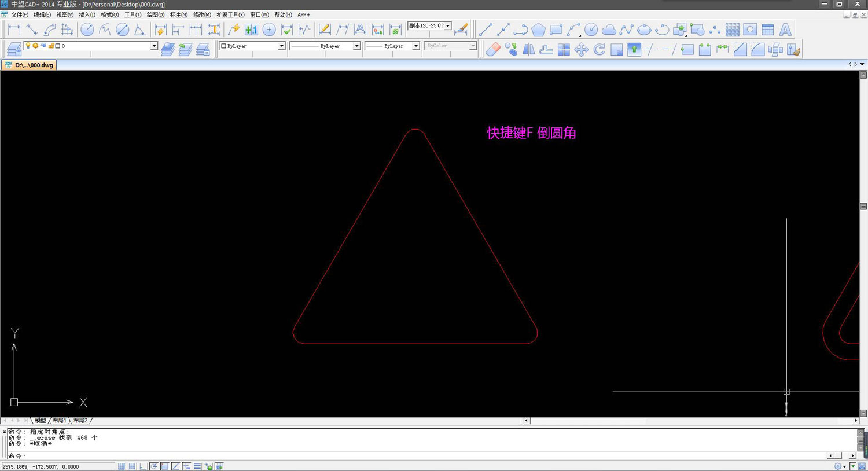The height and width of the screenshot is (471, 868).
Task: Select the Angular Dimension tool
Action: tap(140, 30)
